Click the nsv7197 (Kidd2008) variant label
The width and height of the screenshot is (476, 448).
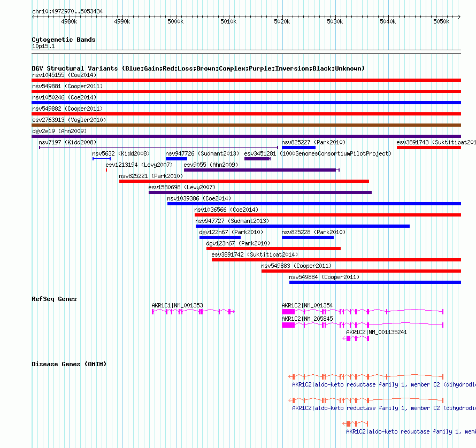click(x=67, y=142)
